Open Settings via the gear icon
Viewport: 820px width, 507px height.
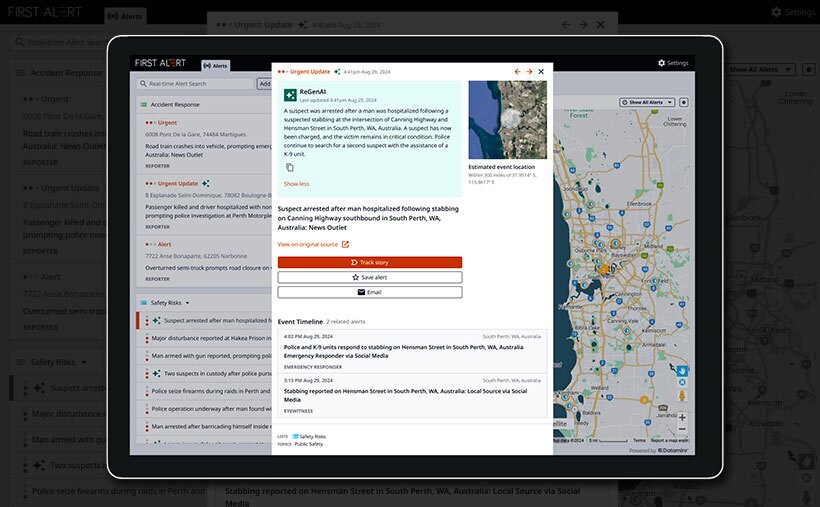coord(673,63)
